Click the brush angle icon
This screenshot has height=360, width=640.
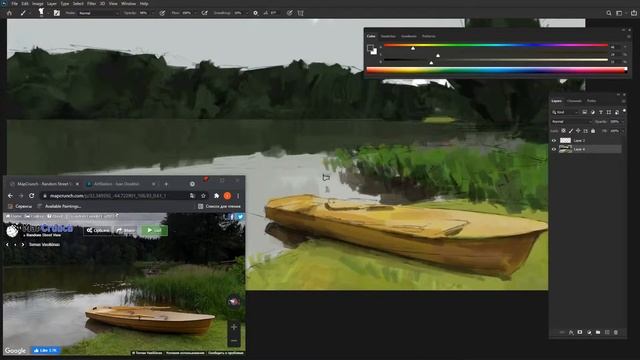(x=266, y=13)
